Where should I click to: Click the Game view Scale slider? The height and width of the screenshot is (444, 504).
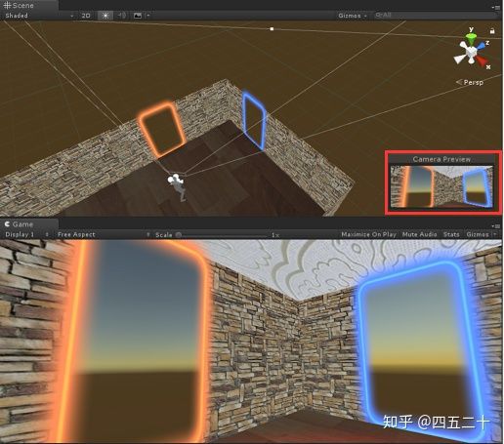[222, 235]
